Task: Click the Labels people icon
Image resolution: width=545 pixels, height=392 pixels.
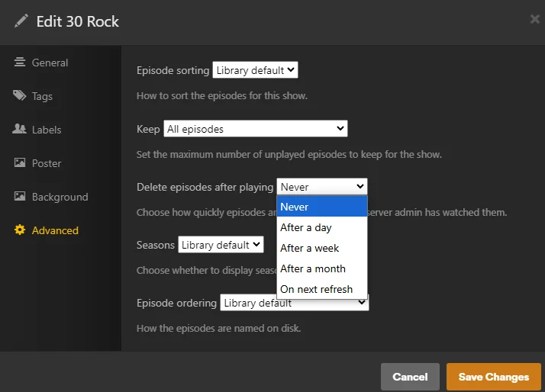Action: (x=20, y=129)
